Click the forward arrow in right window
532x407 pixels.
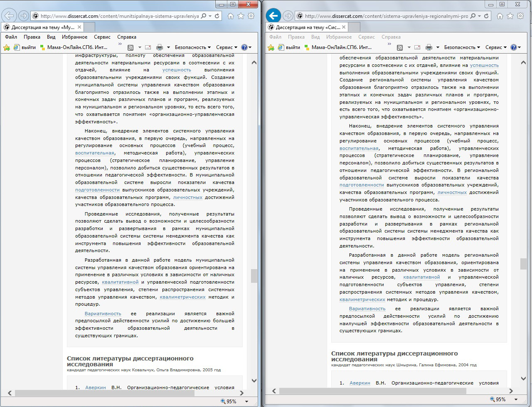point(288,16)
